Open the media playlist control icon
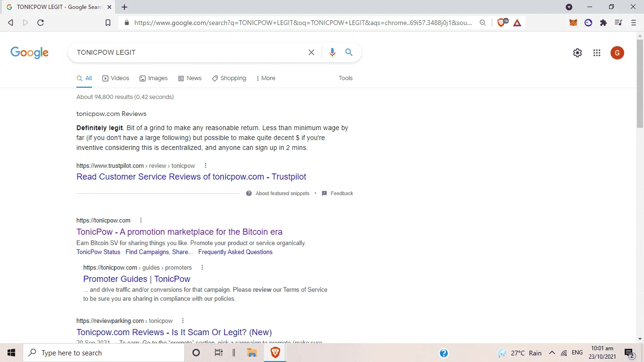644x362 pixels. click(x=618, y=23)
